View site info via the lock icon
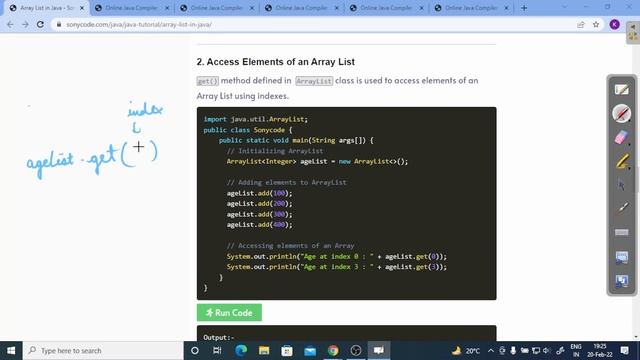This screenshot has width=640, height=360. coord(59,24)
